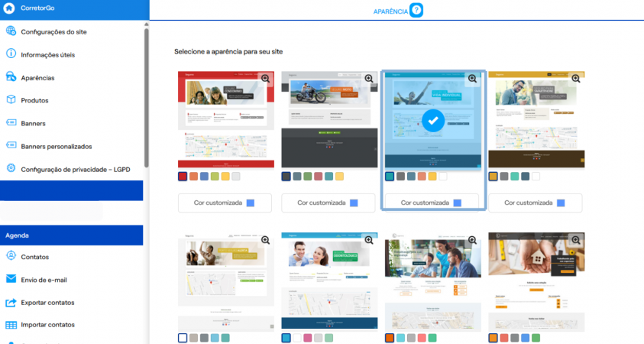Select red swatch under Condomínio theme
The image size is (644, 344).
(183, 177)
